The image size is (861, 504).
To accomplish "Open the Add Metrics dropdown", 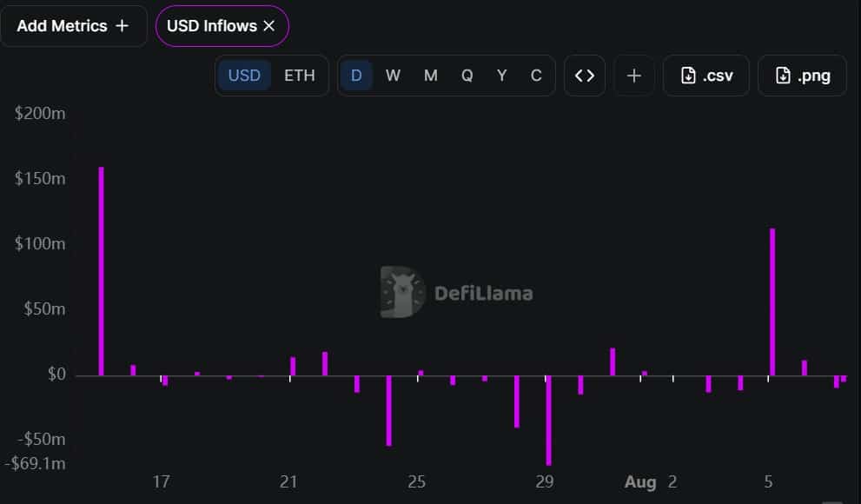I will tap(74, 26).
